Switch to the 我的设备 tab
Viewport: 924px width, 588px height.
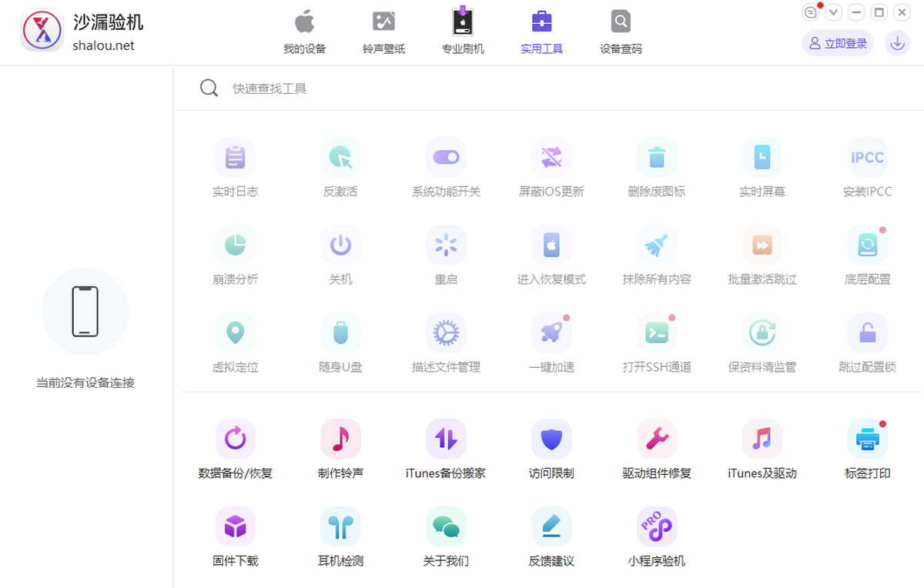(305, 32)
